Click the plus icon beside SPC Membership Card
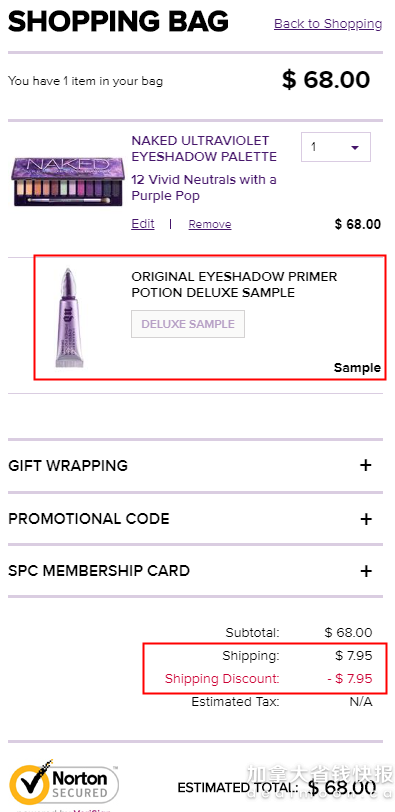395x812 pixels. tap(365, 571)
